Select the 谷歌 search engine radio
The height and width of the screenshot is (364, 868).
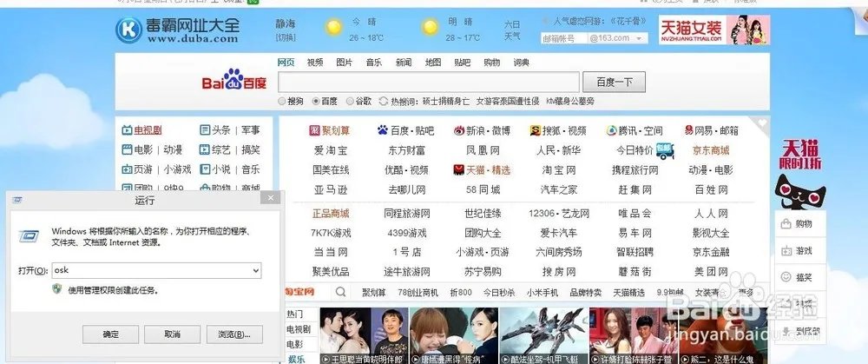(350, 101)
